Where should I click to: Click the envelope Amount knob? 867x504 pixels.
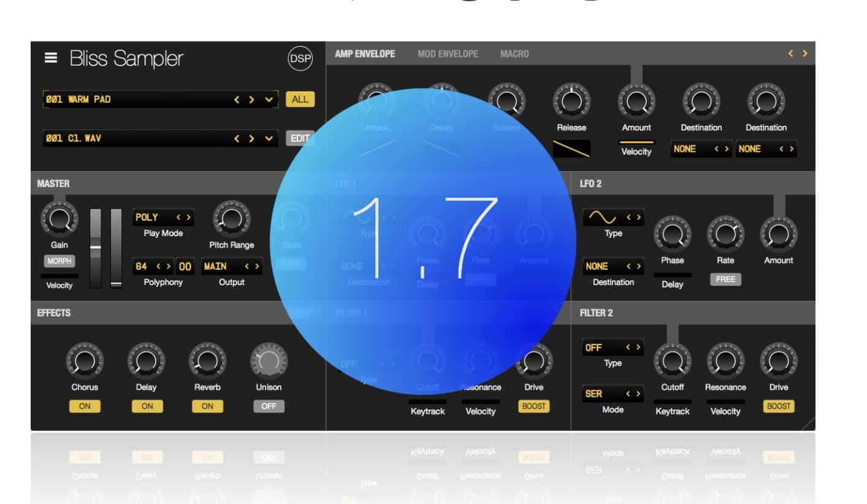point(636,101)
